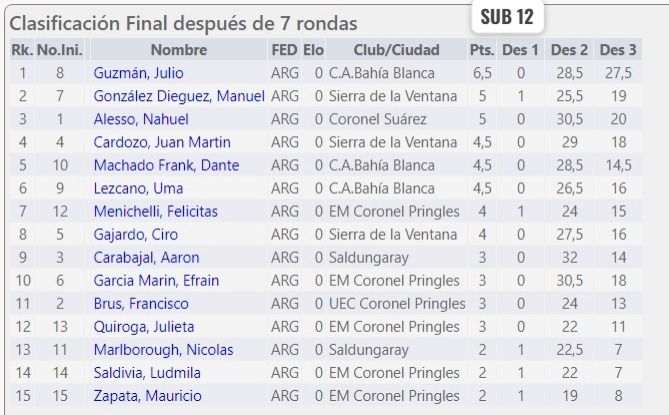Click Menichelli, Felicitas name

(x=155, y=211)
